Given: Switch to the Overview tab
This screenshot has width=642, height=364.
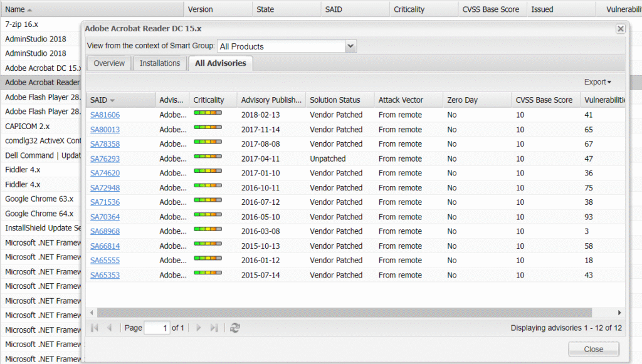Looking at the screenshot, I should point(109,63).
